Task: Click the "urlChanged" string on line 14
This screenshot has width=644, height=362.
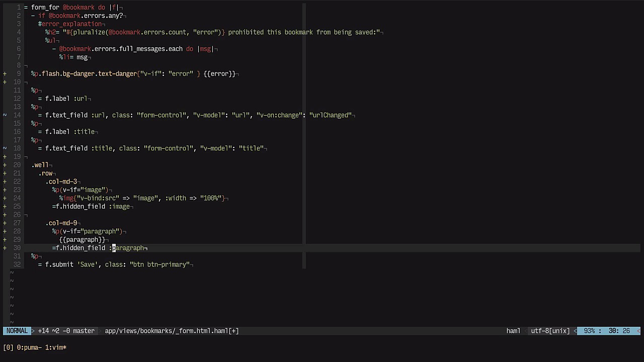Action: [x=330, y=115]
